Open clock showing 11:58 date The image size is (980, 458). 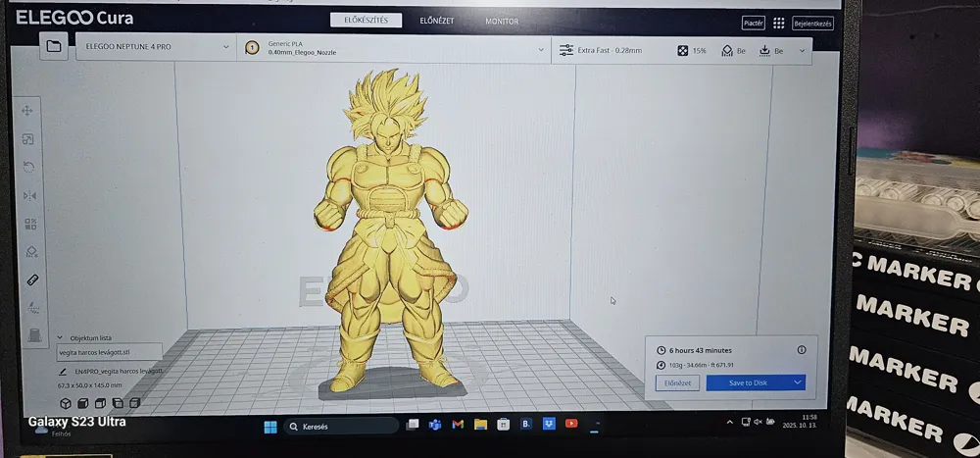800,421
